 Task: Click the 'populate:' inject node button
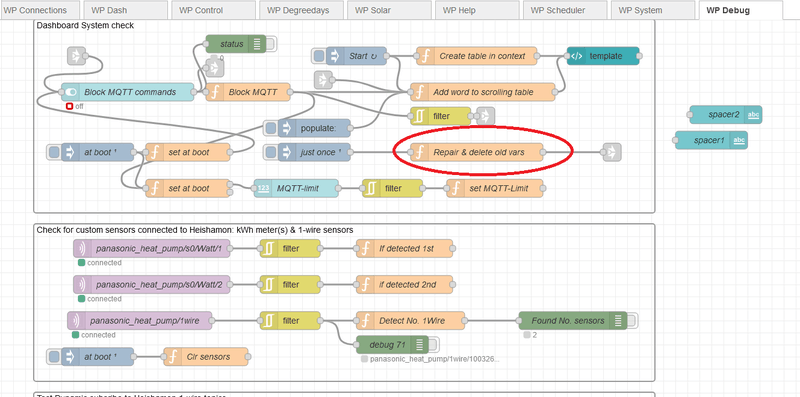pyautogui.click(x=271, y=128)
